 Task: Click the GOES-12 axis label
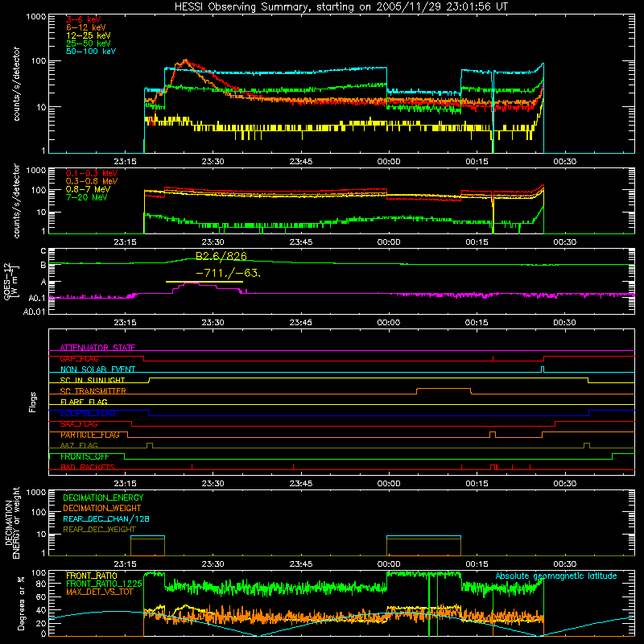tap(10, 282)
